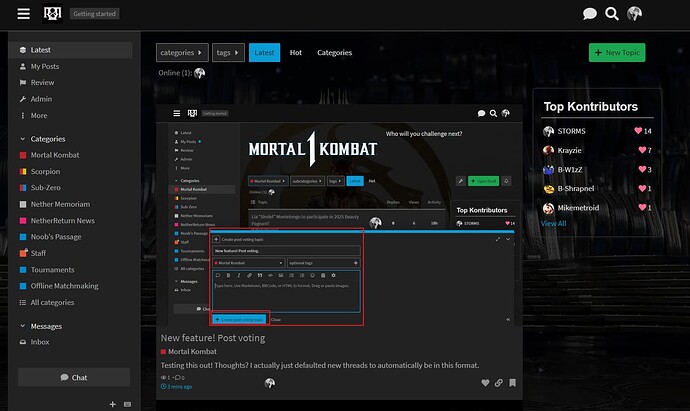Click the Top Kontributors heading
The image size is (690, 411).
tap(591, 106)
